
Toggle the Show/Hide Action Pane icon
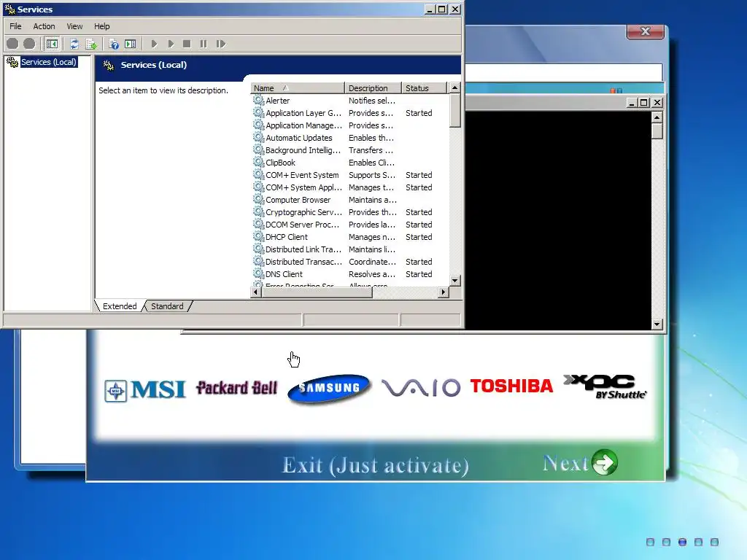(130, 44)
